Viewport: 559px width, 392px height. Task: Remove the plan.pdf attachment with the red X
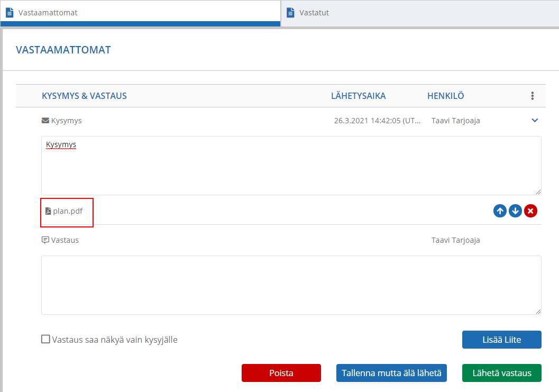coord(530,211)
